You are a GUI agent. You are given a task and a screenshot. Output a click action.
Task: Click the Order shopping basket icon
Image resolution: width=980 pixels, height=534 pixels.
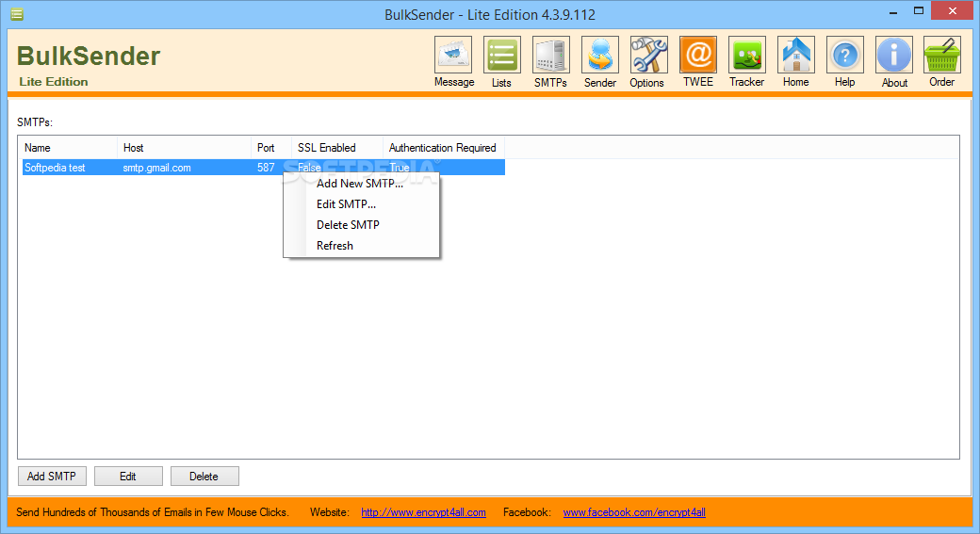pyautogui.click(x=942, y=55)
